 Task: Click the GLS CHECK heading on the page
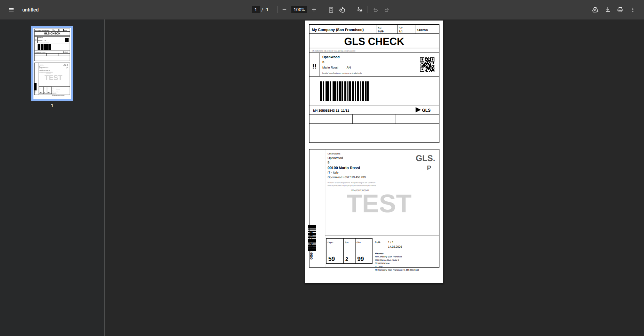(374, 41)
